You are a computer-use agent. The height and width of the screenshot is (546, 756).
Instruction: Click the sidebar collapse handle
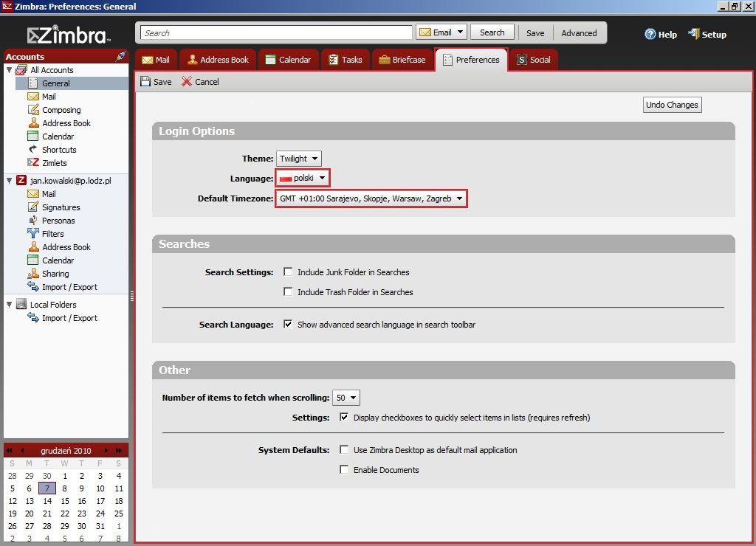click(x=131, y=297)
